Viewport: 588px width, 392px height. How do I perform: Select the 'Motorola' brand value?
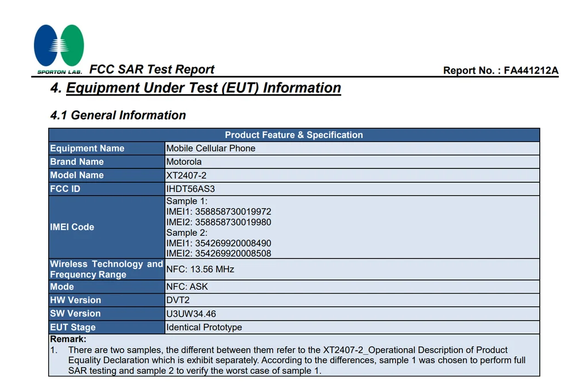click(184, 162)
